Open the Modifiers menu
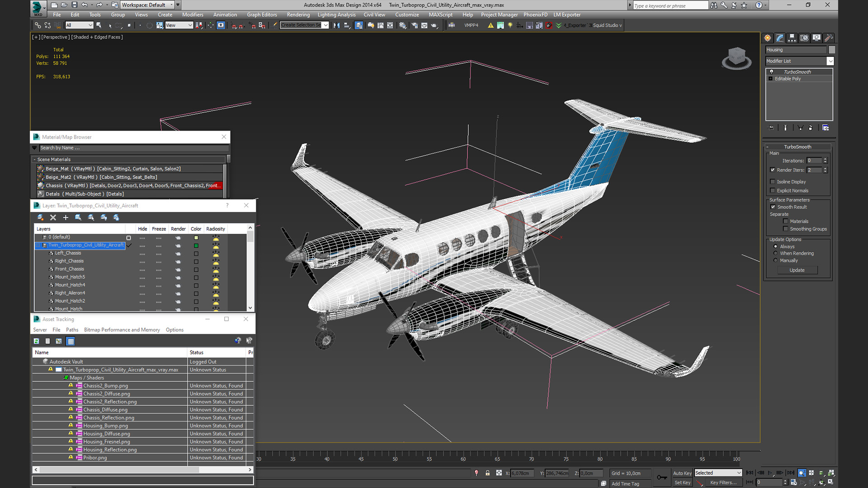The image size is (868, 488). (x=193, y=15)
